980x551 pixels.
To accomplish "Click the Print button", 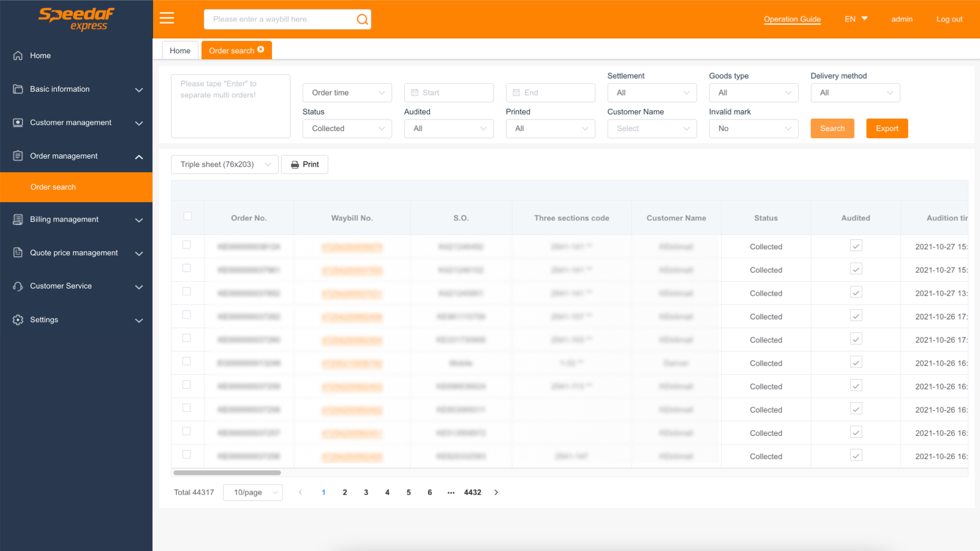I will (x=304, y=164).
